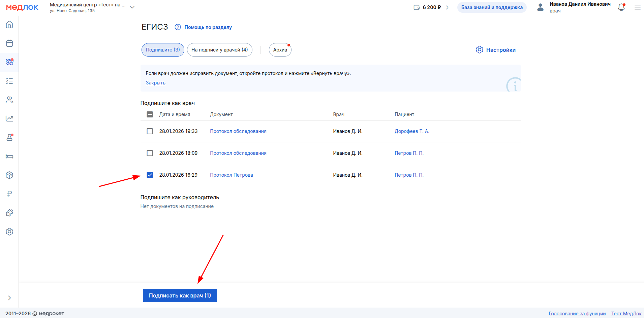This screenshot has height=318, width=644.
Task: Switch to the Архив tab
Action: [x=280, y=50]
